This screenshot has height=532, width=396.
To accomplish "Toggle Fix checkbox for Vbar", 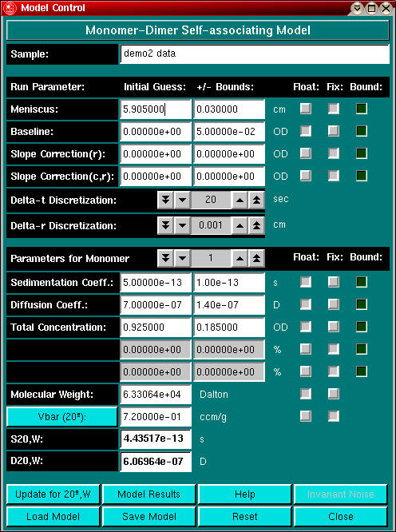I will (334, 416).
